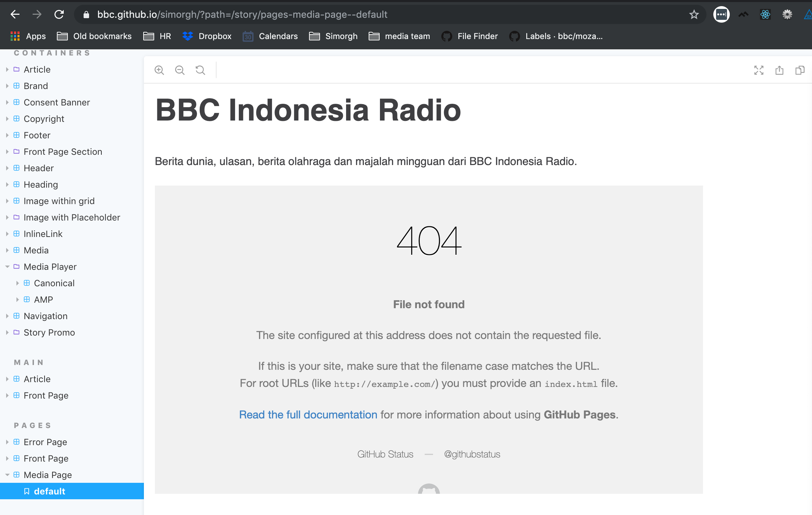Image resolution: width=812 pixels, height=515 pixels.
Task: Click the Read the full documentation link
Action: tap(308, 415)
